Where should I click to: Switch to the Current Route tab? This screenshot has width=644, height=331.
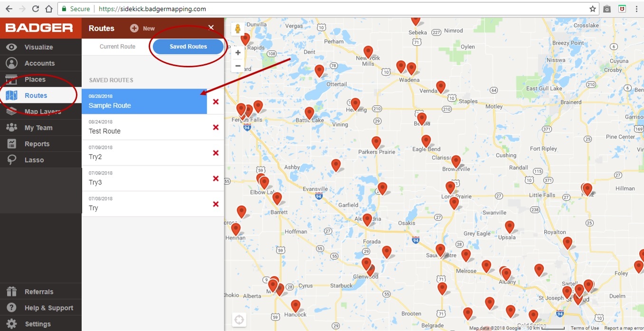[117, 46]
